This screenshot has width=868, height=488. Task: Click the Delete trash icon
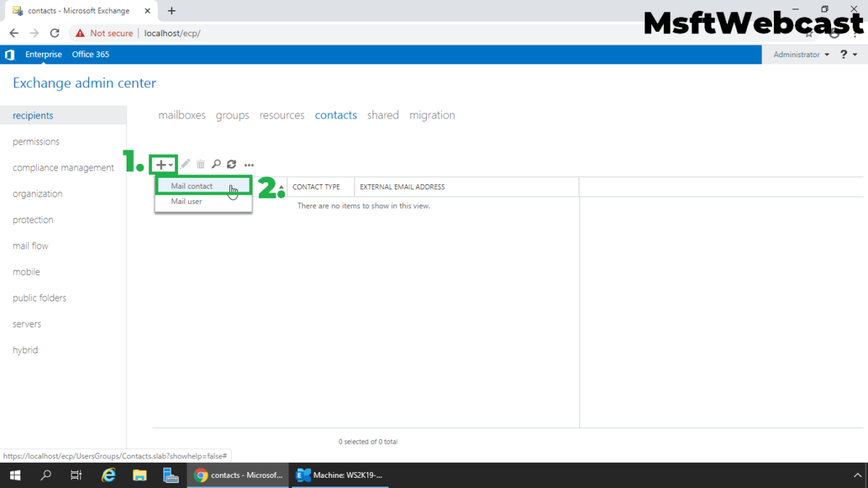coord(200,164)
